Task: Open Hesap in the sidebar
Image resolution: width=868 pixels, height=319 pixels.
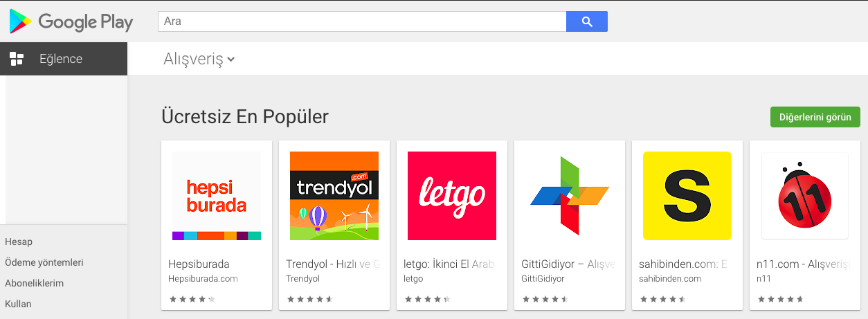Action: tap(19, 241)
